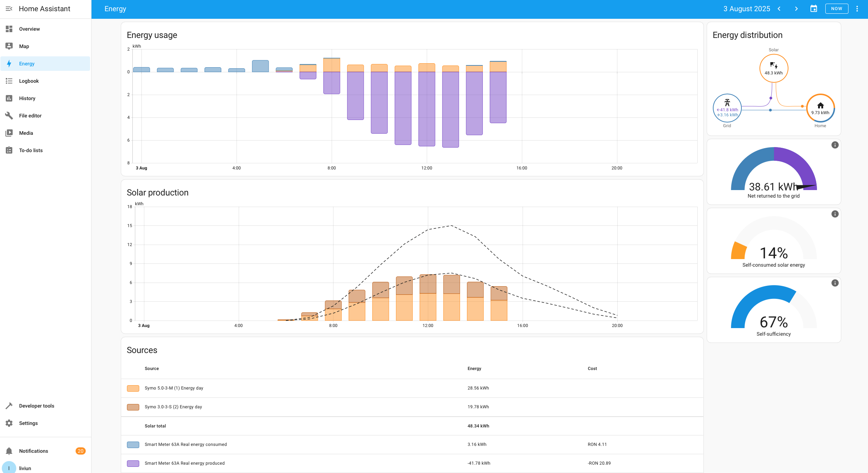Open info for the self-sufficiency gauge

pos(835,283)
